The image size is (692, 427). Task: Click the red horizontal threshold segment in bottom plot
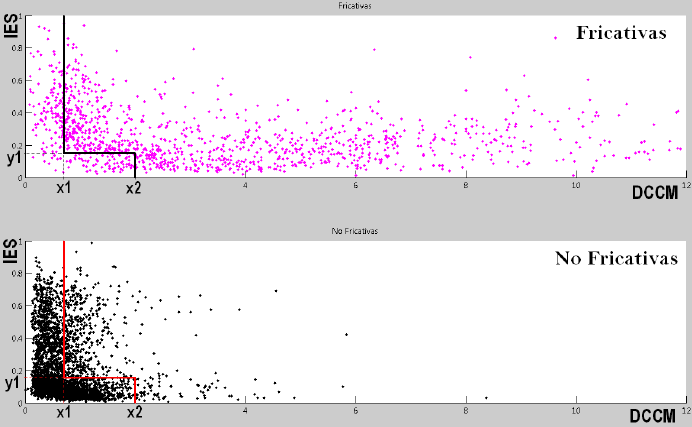click(99, 378)
